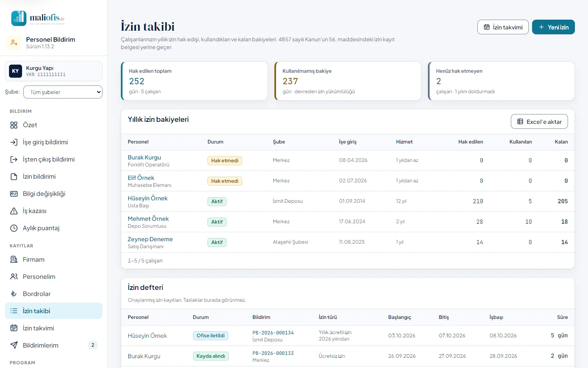Viewport: 588px width, 368px height.
Task: Click the KY company avatar badge
Action: (x=16, y=71)
